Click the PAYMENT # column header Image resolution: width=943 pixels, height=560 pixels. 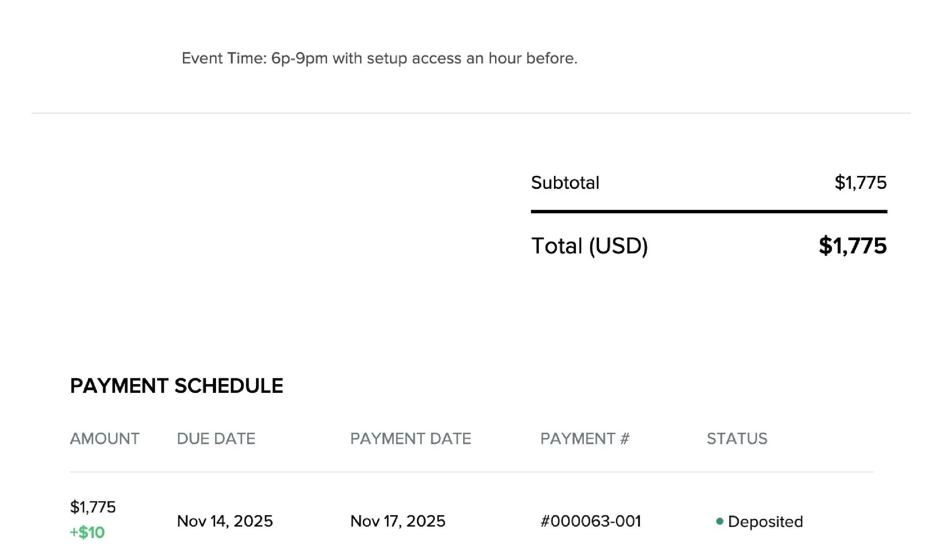(x=585, y=439)
